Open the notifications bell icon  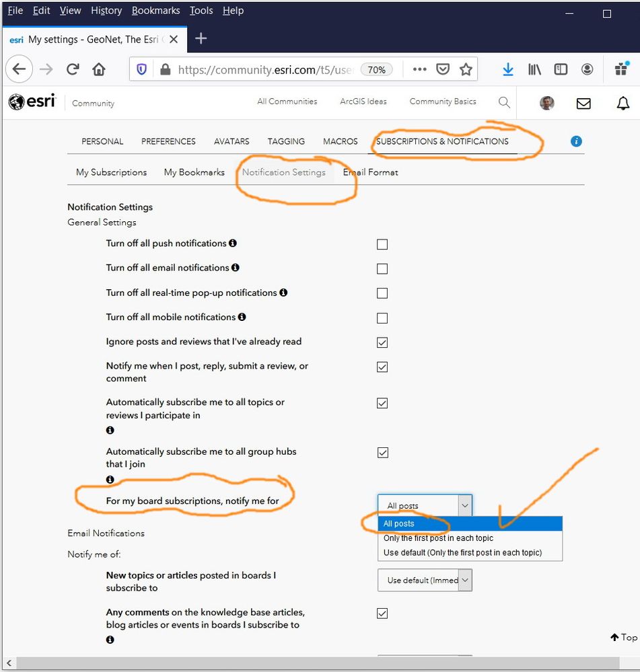623,104
